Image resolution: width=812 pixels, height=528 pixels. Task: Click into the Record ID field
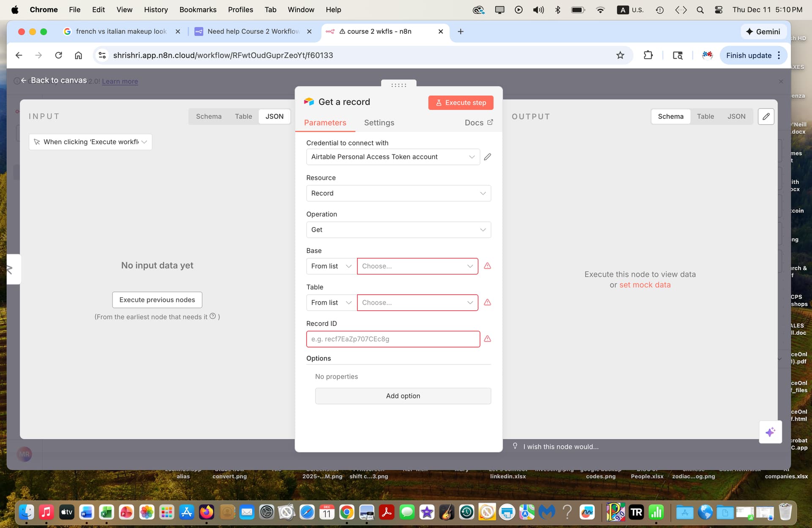(x=392, y=339)
